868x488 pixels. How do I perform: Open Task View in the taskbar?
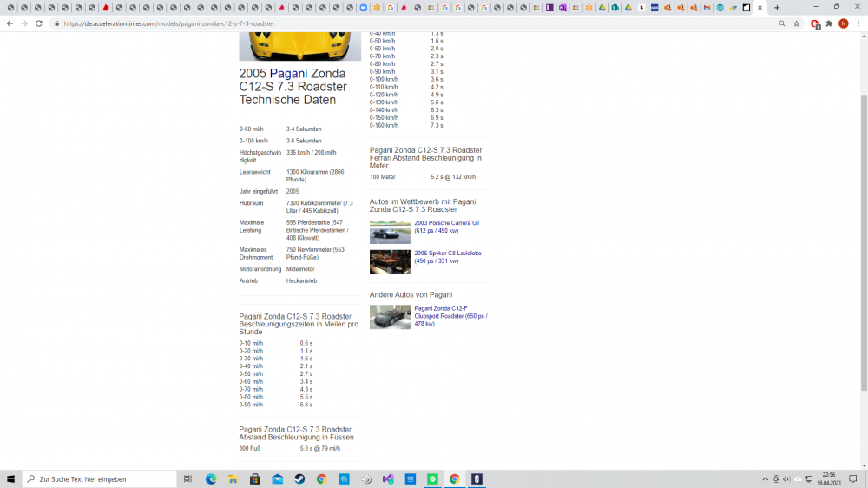188,479
